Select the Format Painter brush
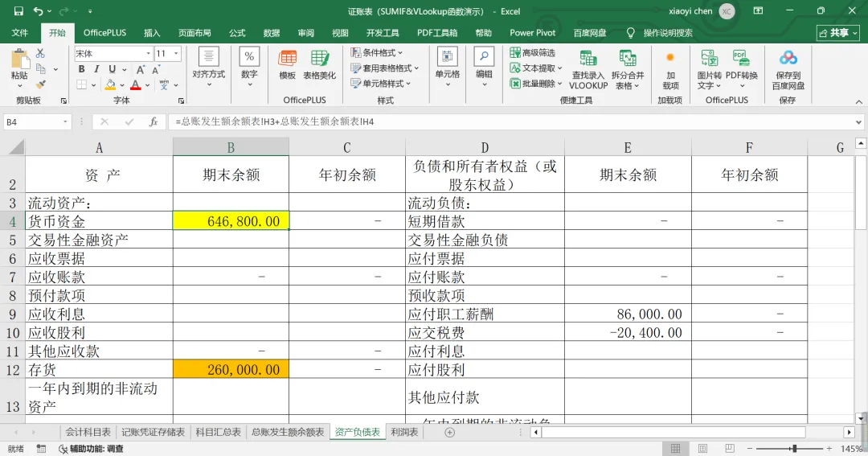 [40, 84]
